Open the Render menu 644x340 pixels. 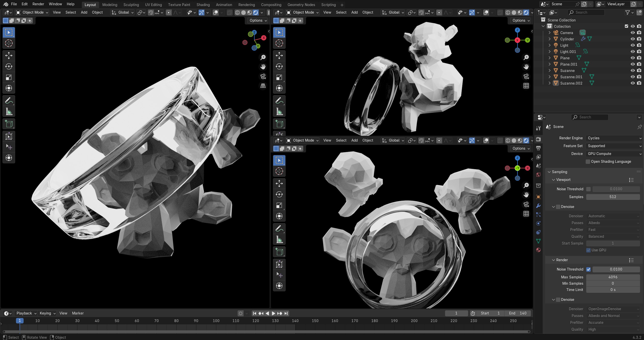38,4
